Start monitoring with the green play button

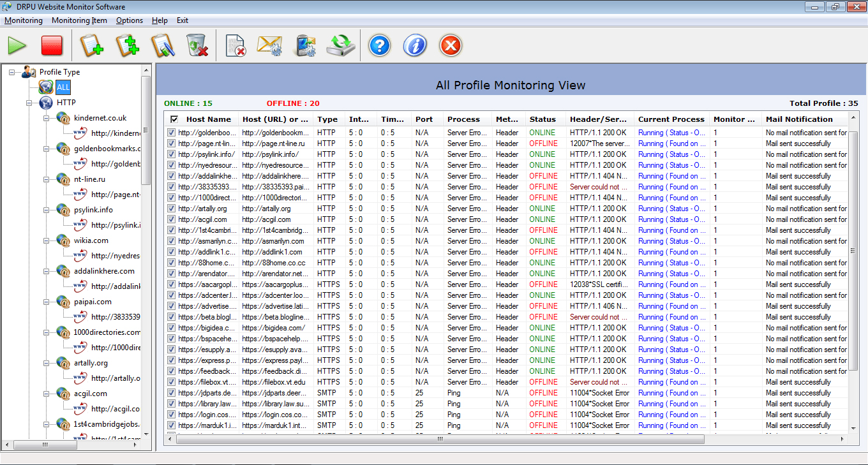(17, 46)
